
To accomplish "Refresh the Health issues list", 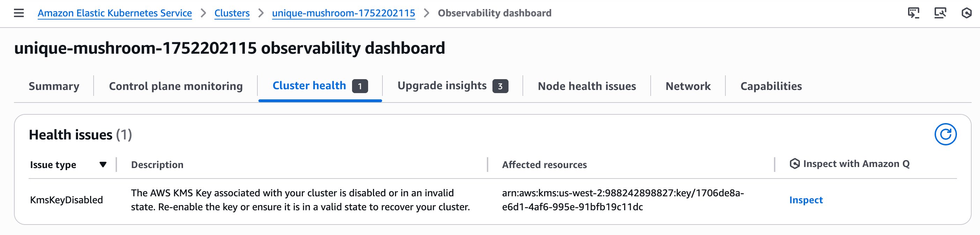I will [x=947, y=134].
